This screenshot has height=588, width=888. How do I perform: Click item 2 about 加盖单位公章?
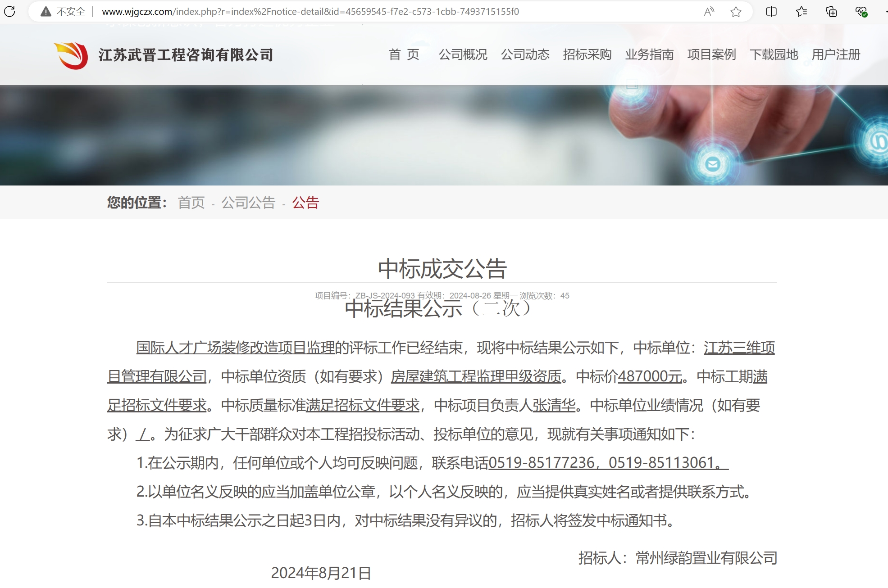click(x=444, y=492)
